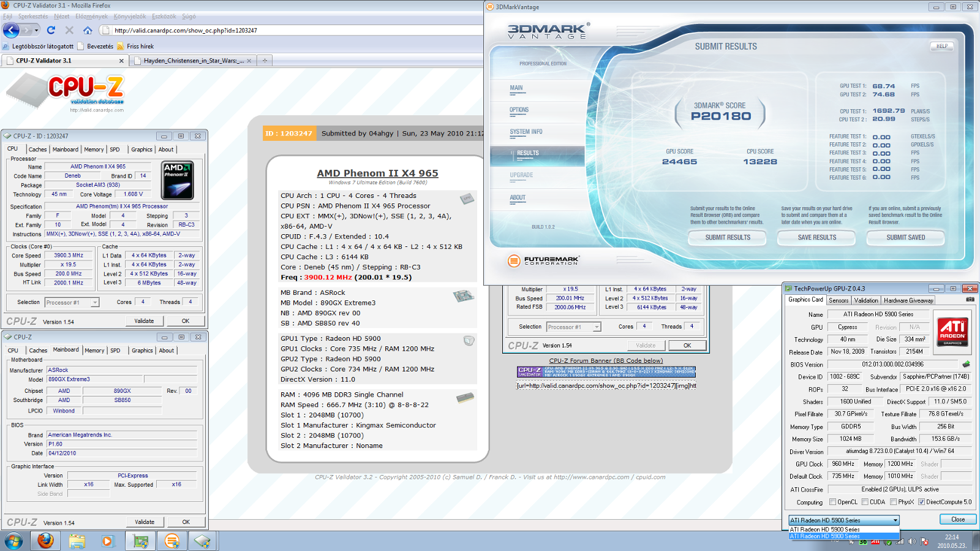Open MAIN section in 3DMark Vantage
980x551 pixels.
point(516,88)
